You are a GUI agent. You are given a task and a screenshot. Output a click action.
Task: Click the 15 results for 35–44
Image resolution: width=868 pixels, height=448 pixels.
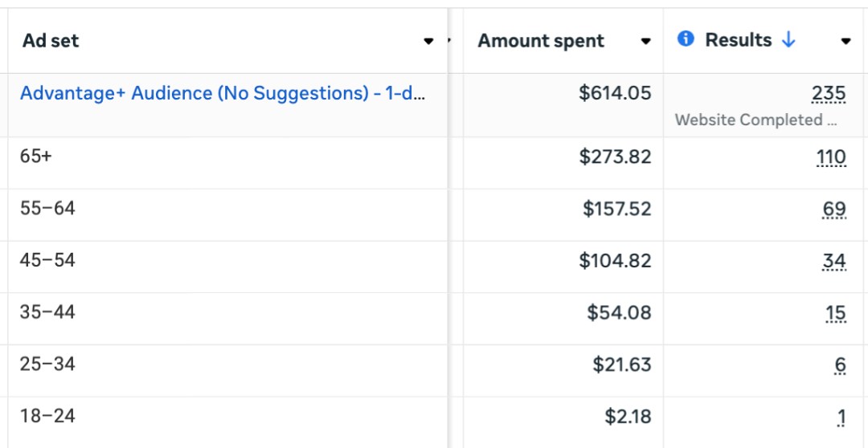pos(835,313)
